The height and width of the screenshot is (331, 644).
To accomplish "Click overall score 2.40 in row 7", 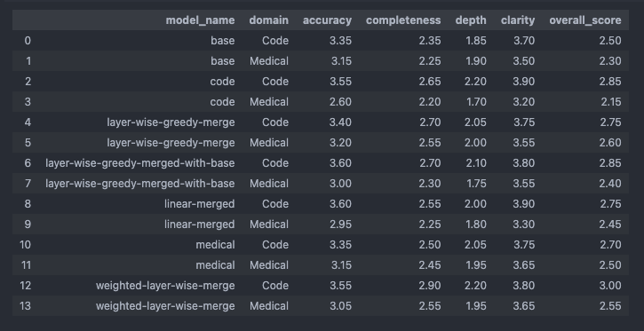I will (610, 184).
